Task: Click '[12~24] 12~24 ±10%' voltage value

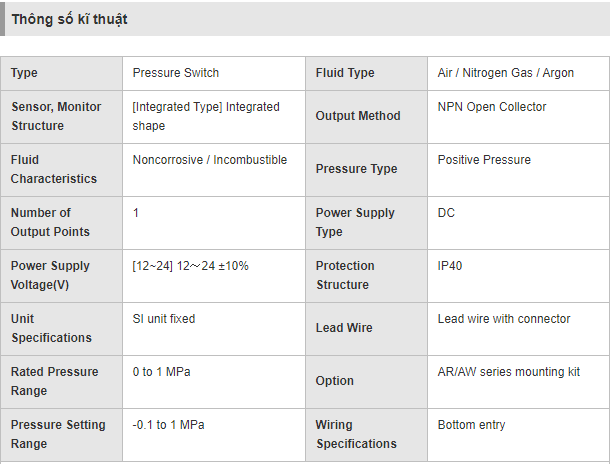Action: 190,266
